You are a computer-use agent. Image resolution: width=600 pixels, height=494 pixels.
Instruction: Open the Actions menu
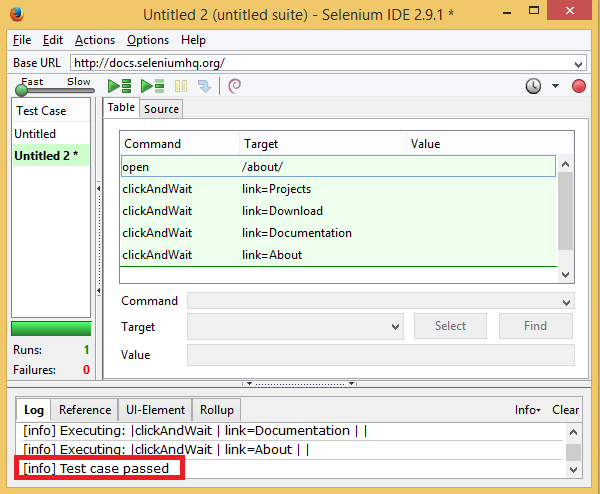point(95,40)
